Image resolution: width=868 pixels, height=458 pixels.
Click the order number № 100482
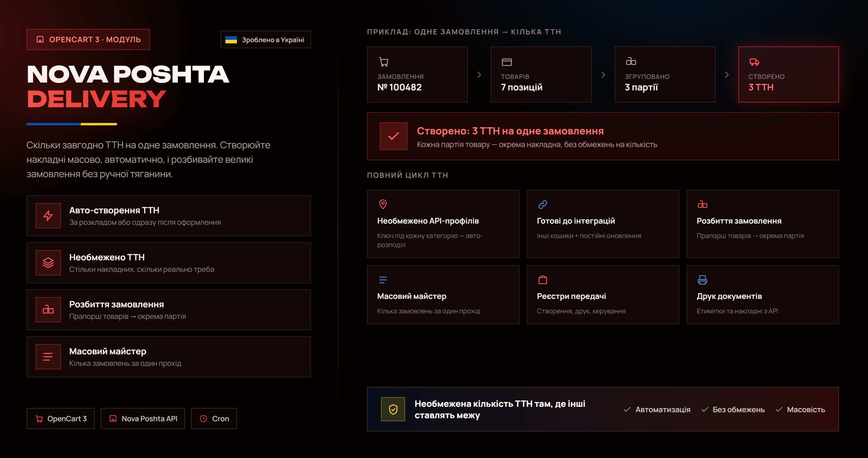pos(399,87)
